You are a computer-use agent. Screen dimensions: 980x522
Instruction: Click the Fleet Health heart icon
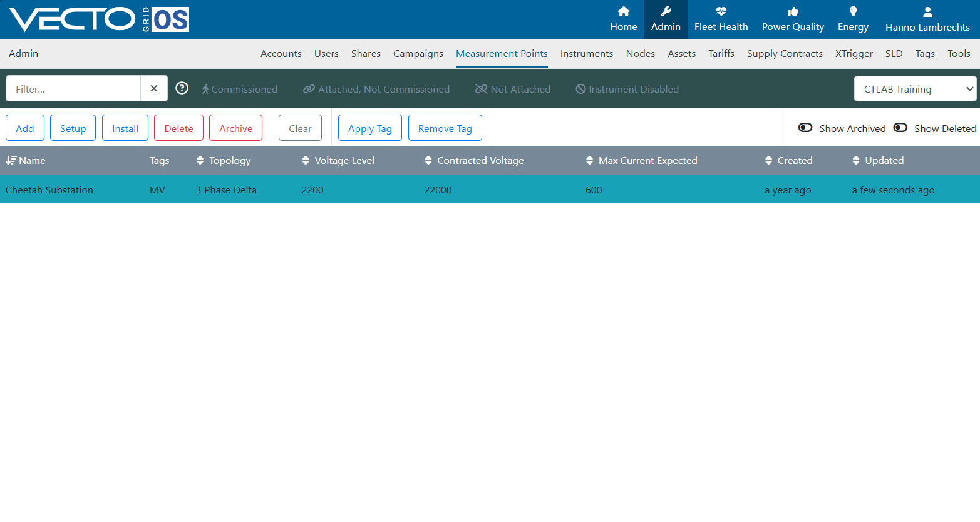[721, 11]
